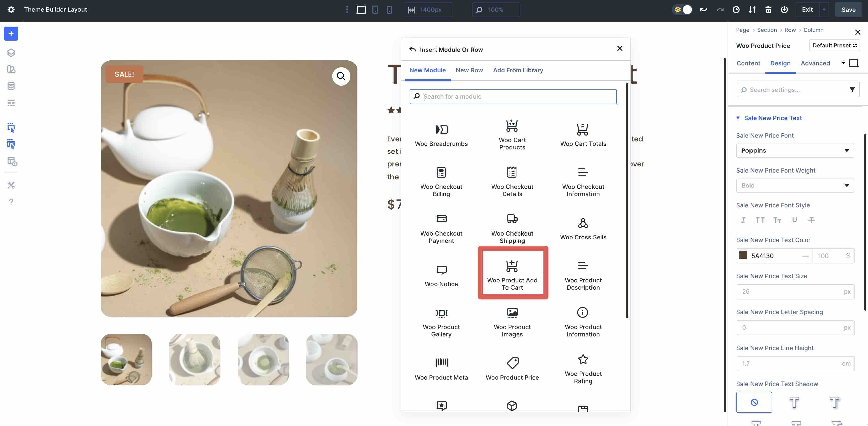This screenshot has width=868, height=426.
Task: Switch to phone preview mode
Action: 389,9
